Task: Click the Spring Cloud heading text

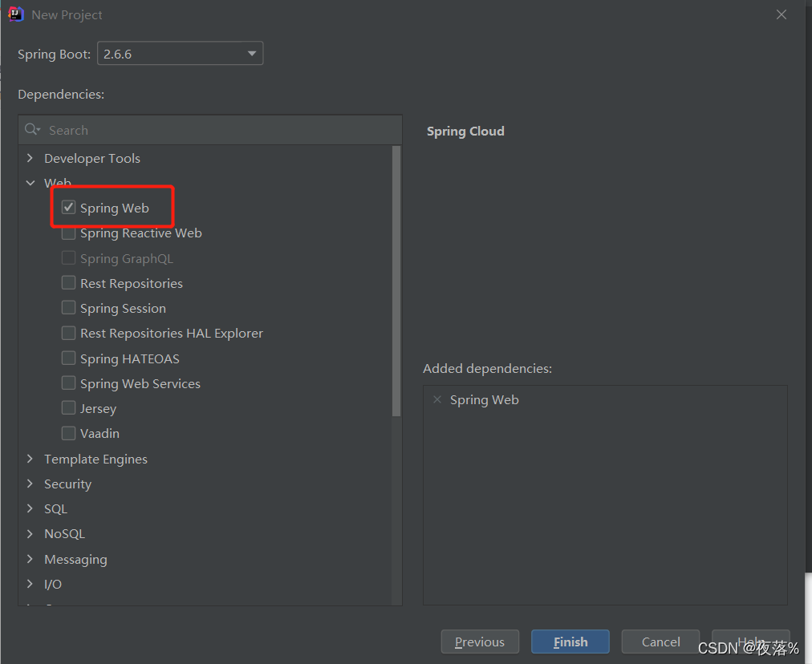Action: pyautogui.click(x=465, y=132)
